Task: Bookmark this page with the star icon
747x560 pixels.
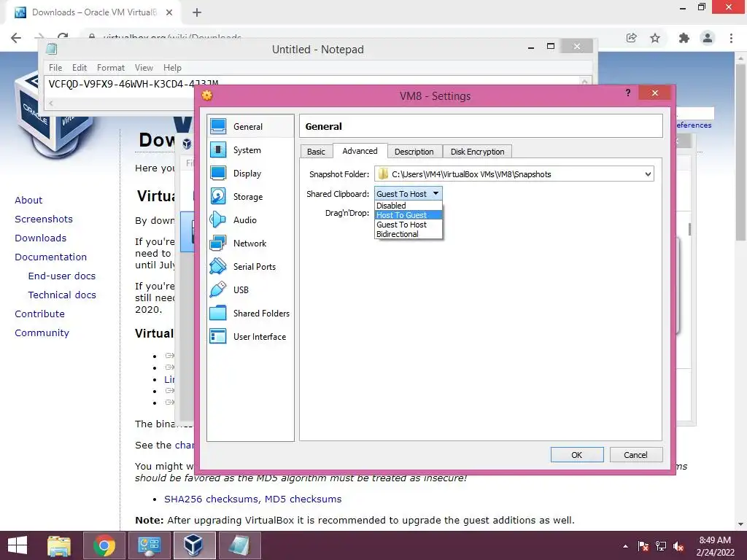Action: (655, 38)
